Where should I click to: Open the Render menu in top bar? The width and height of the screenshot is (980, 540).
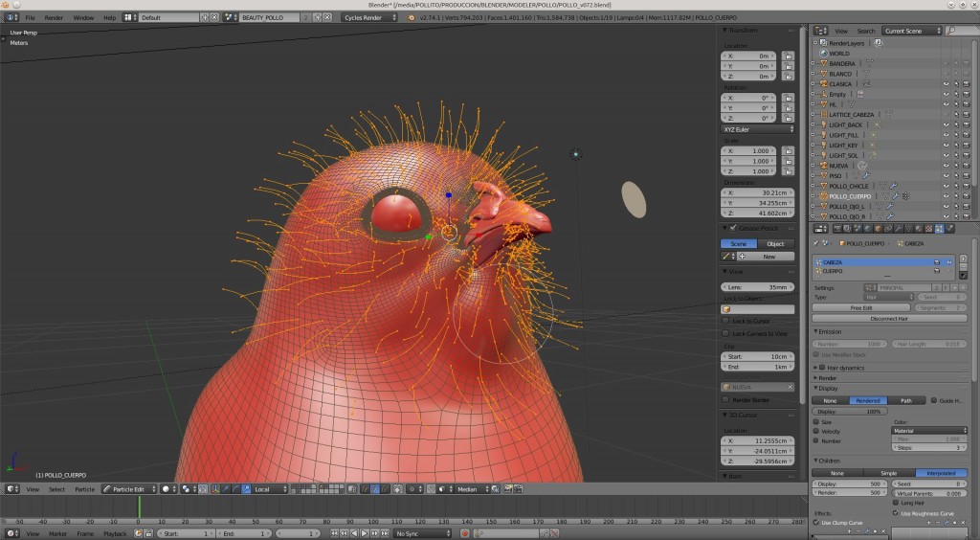[54, 17]
